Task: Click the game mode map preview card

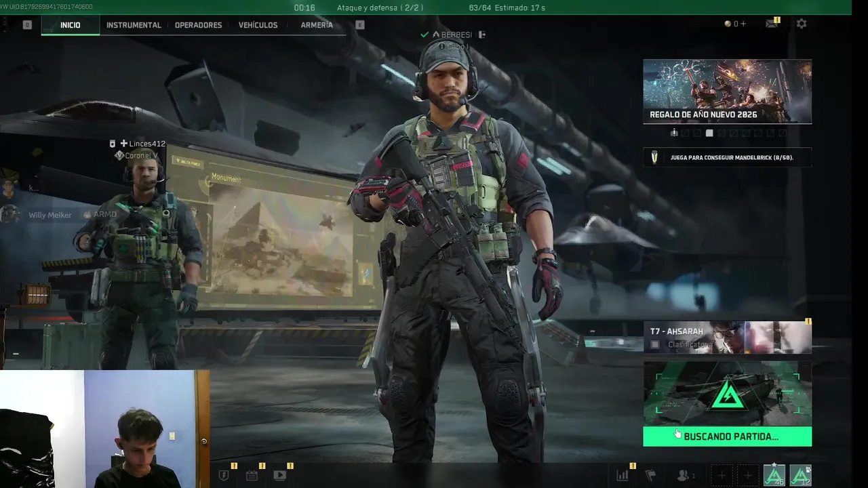Action: click(x=727, y=394)
